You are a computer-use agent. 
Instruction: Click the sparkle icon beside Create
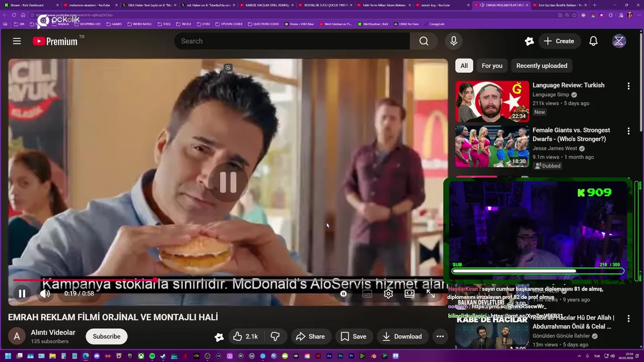coord(529,41)
